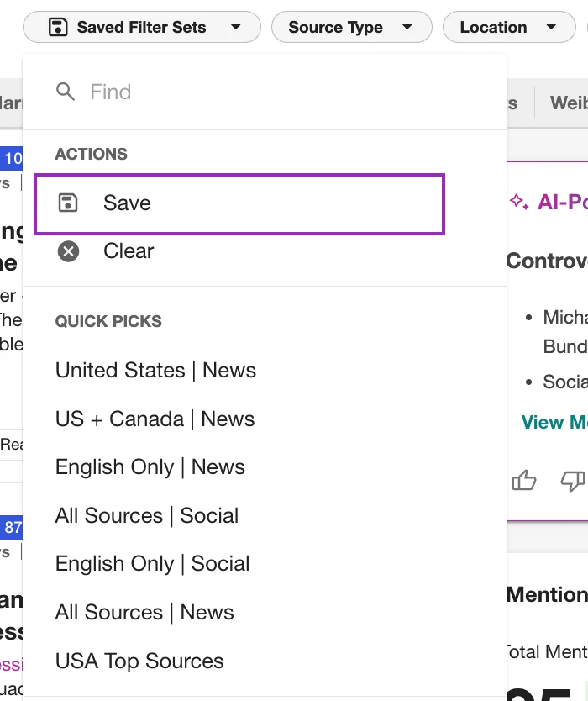
Task: Choose US + Canada | News quick pick
Action: 155,419
